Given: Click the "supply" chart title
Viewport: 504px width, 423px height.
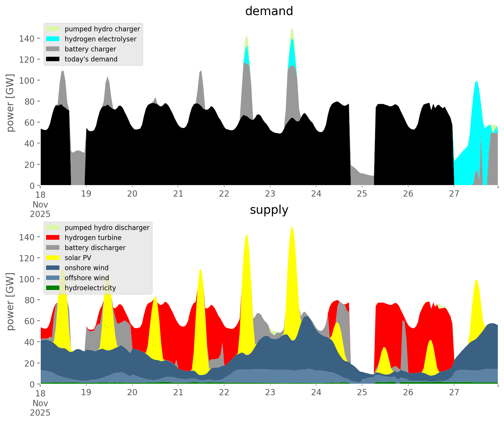Looking at the screenshot, I should point(269,210).
